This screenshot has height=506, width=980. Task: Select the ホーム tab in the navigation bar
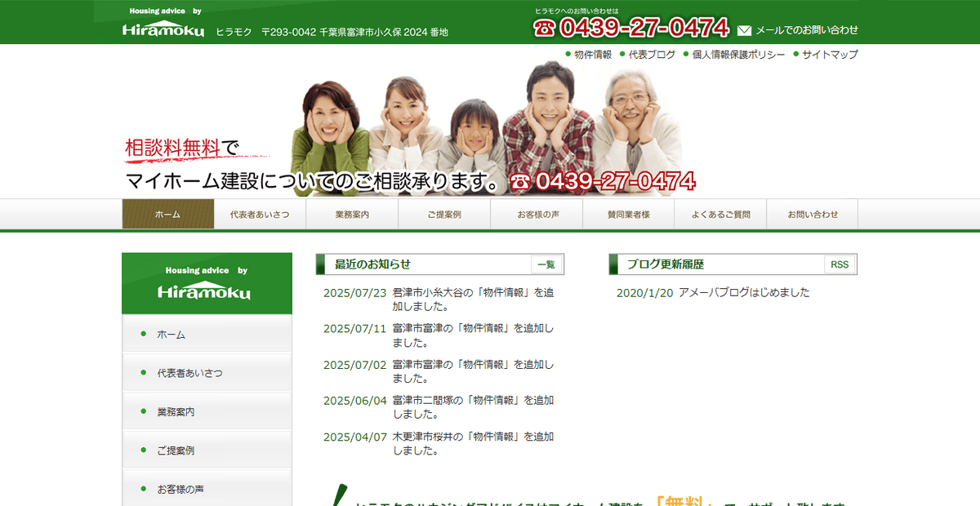[167, 213]
